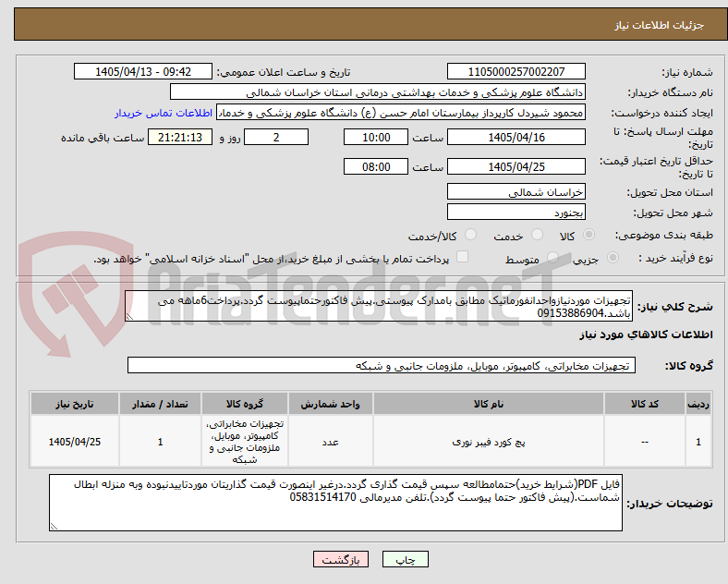Click the buyer organization name field

pos(378,91)
